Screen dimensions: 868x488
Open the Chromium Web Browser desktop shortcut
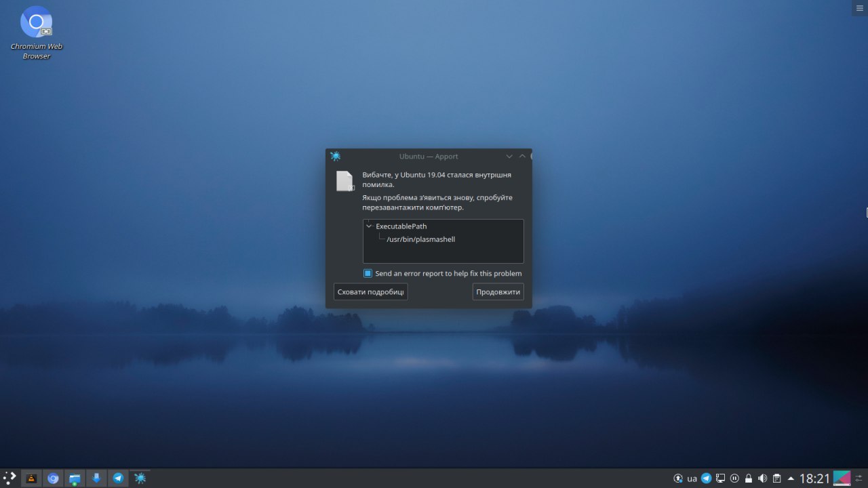pos(37,32)
